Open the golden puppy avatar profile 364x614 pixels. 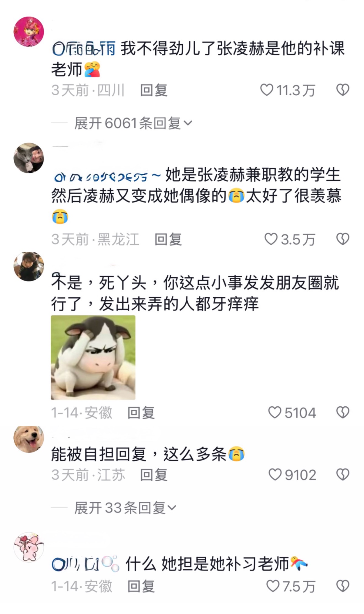pos(29,439)
